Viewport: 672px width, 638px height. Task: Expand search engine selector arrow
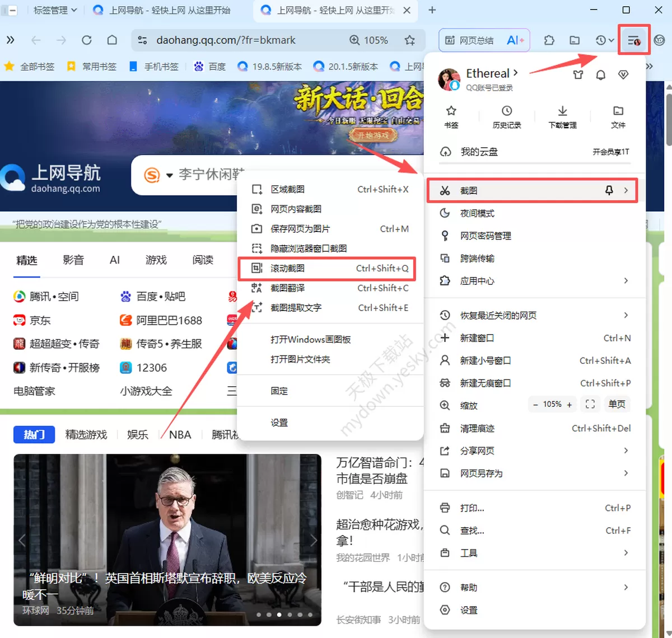coord(169,175)
